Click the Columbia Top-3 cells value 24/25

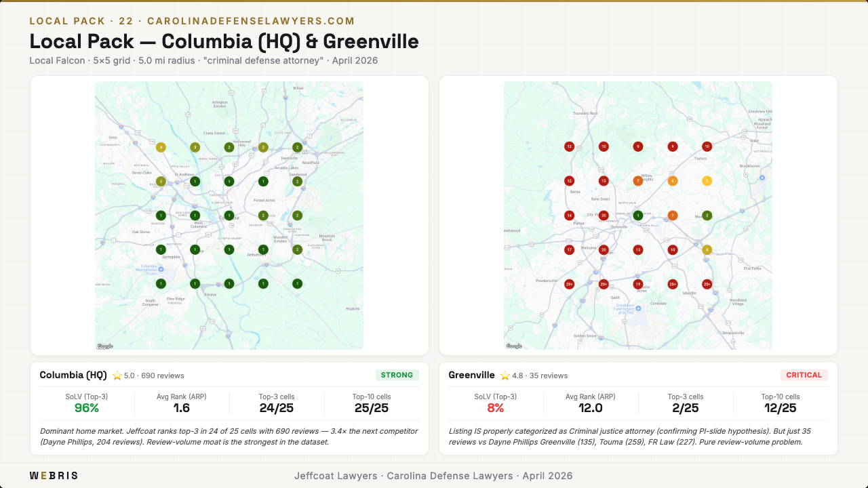277,408
